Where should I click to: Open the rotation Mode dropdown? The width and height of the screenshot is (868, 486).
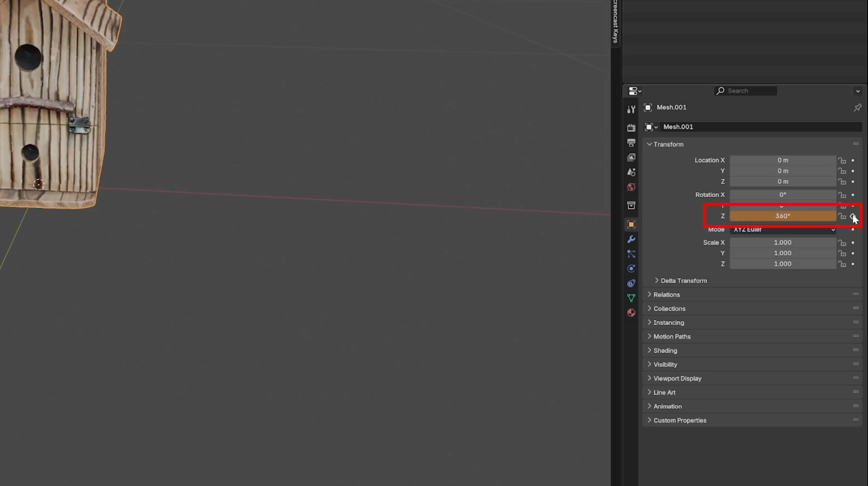tap(783, 229)
